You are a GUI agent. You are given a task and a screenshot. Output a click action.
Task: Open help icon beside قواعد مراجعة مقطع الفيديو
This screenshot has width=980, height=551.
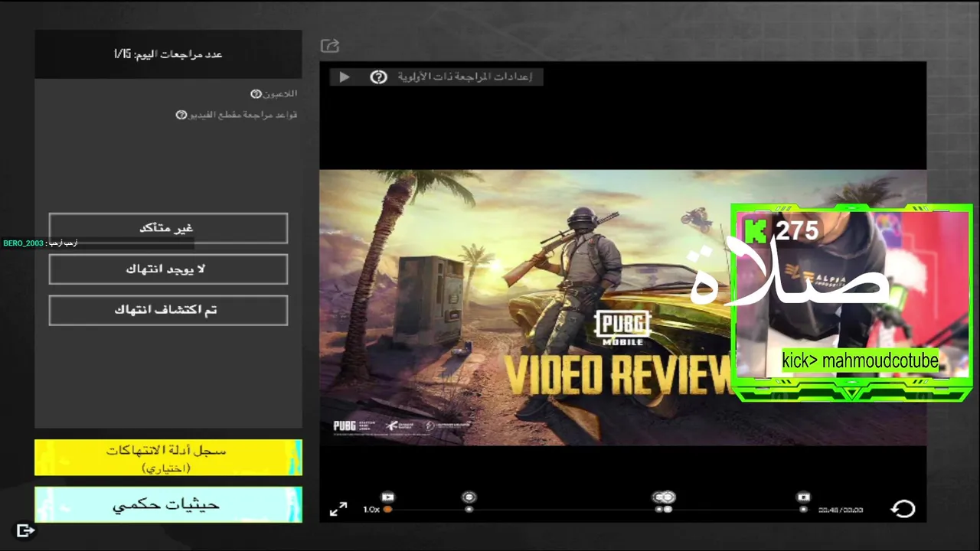point(181,115)
